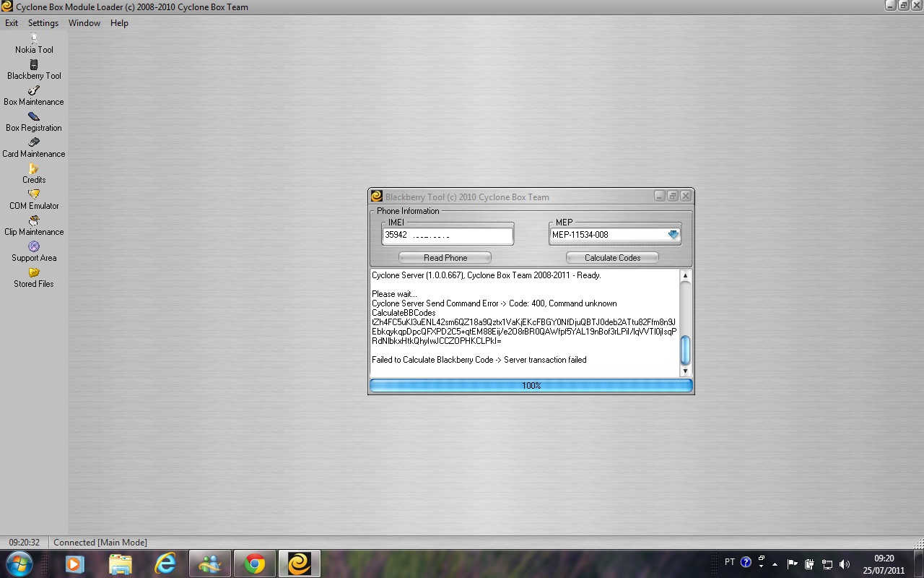Click the Exit menu

click(x=12, y=23)
